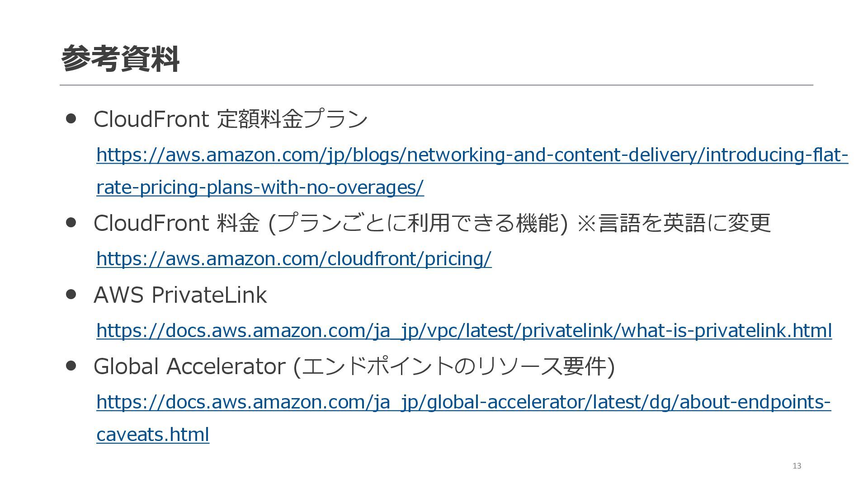This screenshot has height=488, width=868.
Task: Click the bullet before Global Accelerator
Action: [x=71, y=365]
